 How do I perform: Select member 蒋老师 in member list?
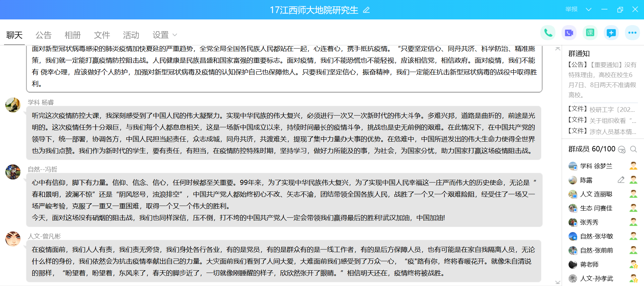pos(589,264)
